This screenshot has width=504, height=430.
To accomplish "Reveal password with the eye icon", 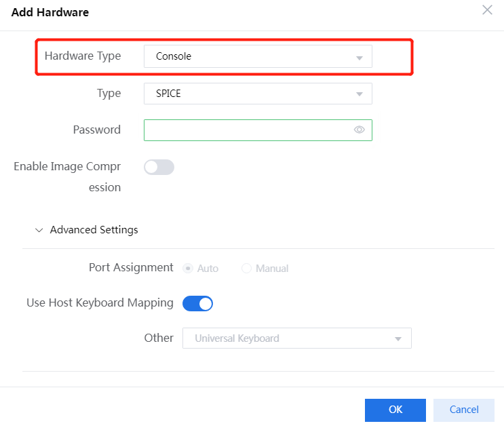I will (360, 130).
